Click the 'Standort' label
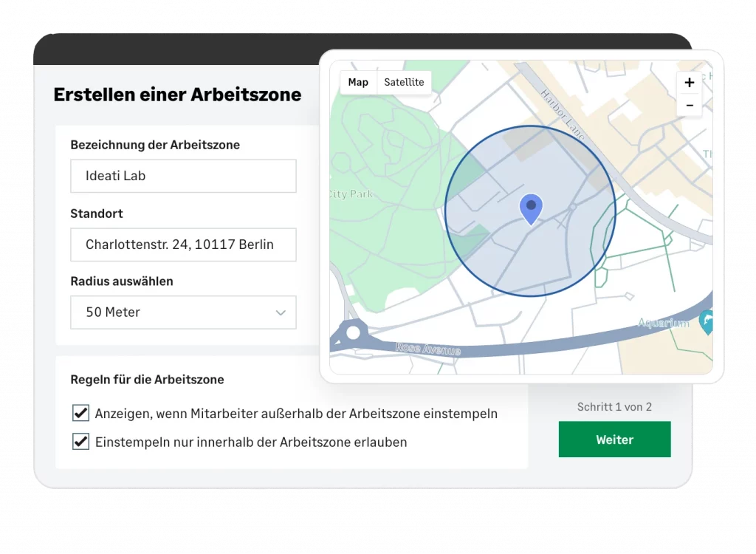Viewport: 756px width, 554px height. coord(97,213)
